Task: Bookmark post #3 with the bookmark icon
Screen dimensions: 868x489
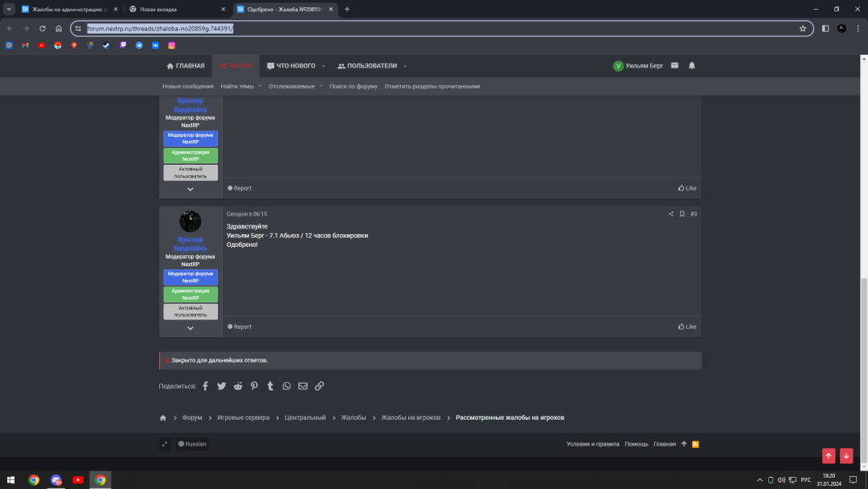Action: (x=682, y=214)
